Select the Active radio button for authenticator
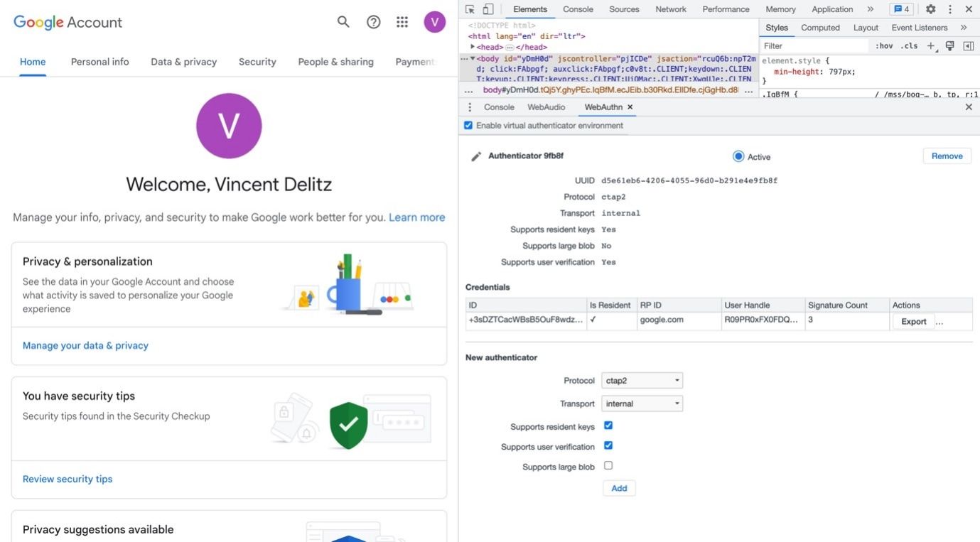 (738, 156)
